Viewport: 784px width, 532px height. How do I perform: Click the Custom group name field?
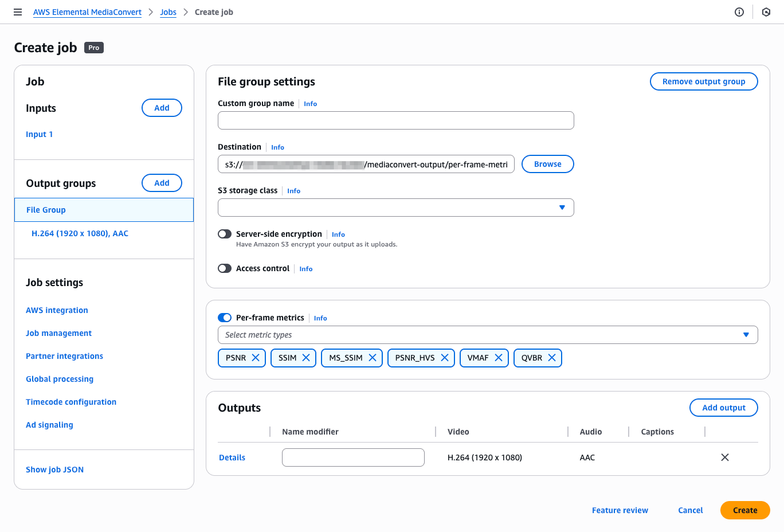point(396,120)
